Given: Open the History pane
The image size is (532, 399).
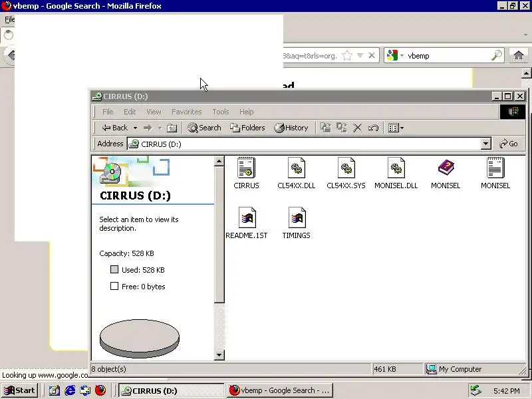Looking at the screenshot, I should pos(291,128).
